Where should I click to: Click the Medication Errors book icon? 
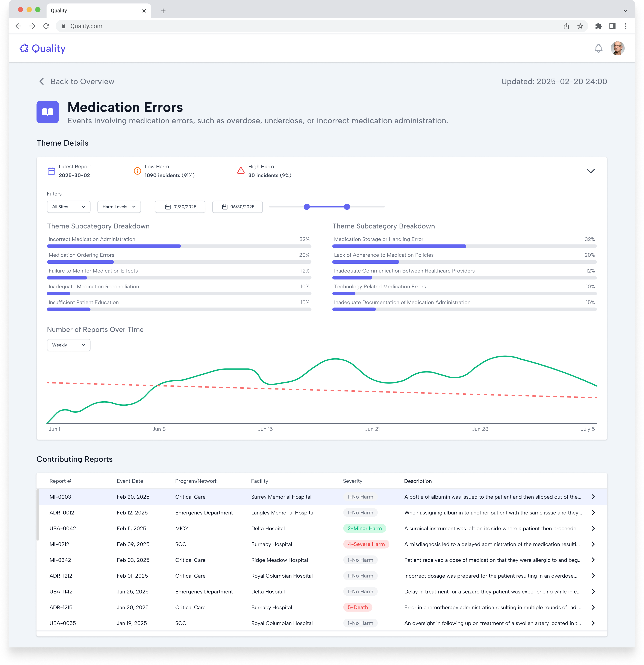coord(47,112)
